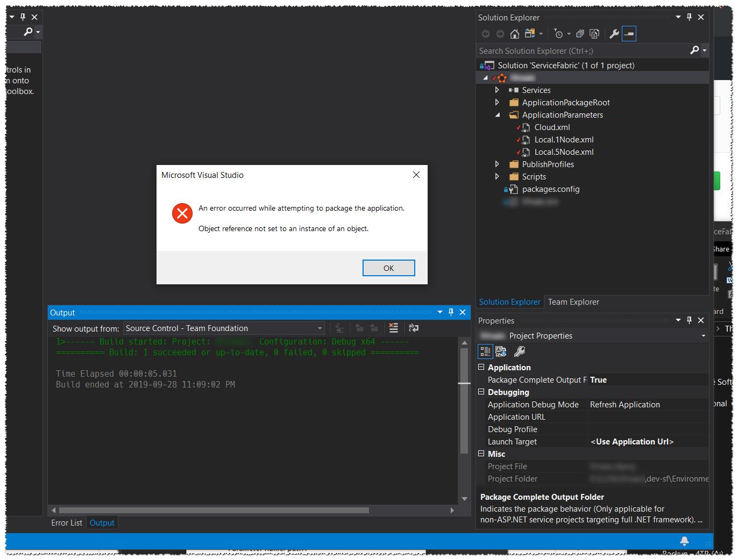
Task: Click the Next Message icon in Output
Action: coord(374,328)
